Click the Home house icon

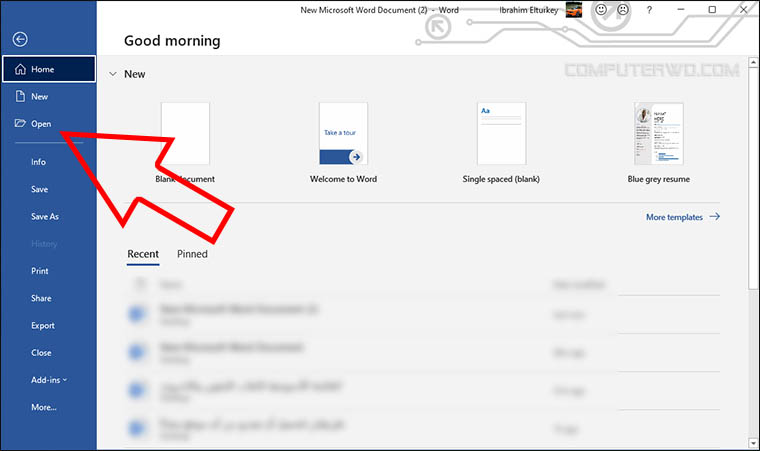(x=20, y=69)
